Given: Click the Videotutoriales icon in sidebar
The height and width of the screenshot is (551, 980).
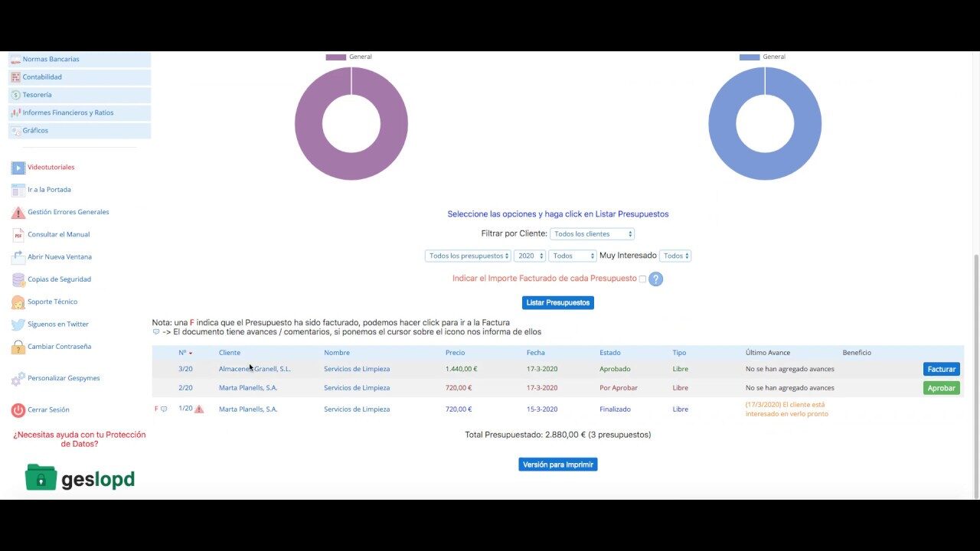Looking at the screenshot, I should coord(18,168).
